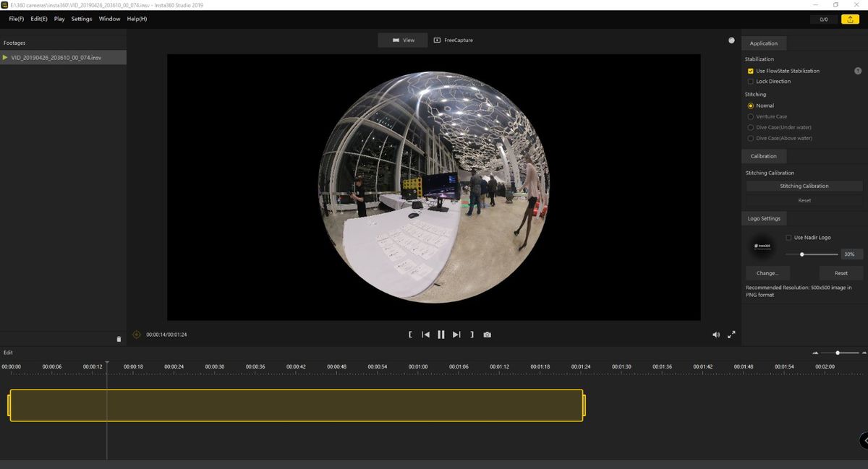Take a snapshot with the camera icon

click(488, 335)
